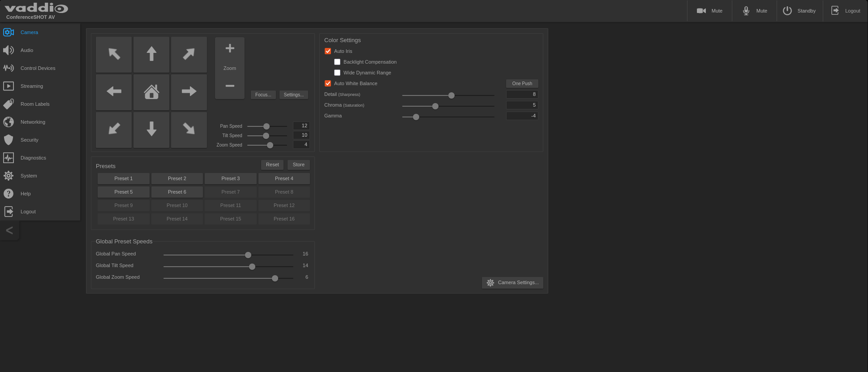The image size is (868, 372).
Task: Click the Pan Speed slider
Action: click(x=267, y=126)
